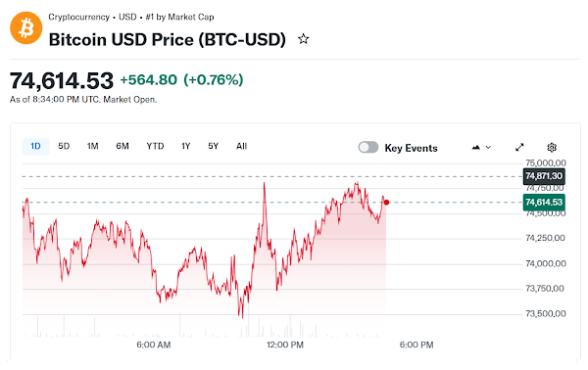
Task: Click the Cryptocurrency category text
Action: tap(78, 17)
